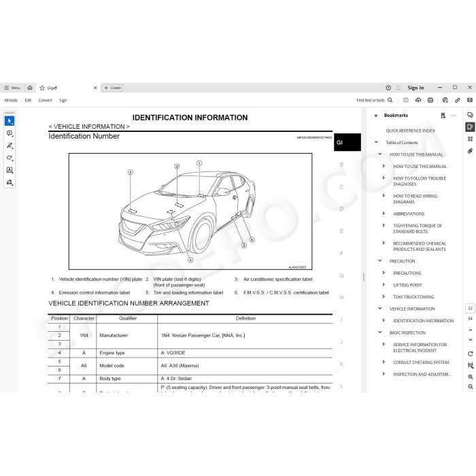Click the rotate view icon

[x=470, y=354]
